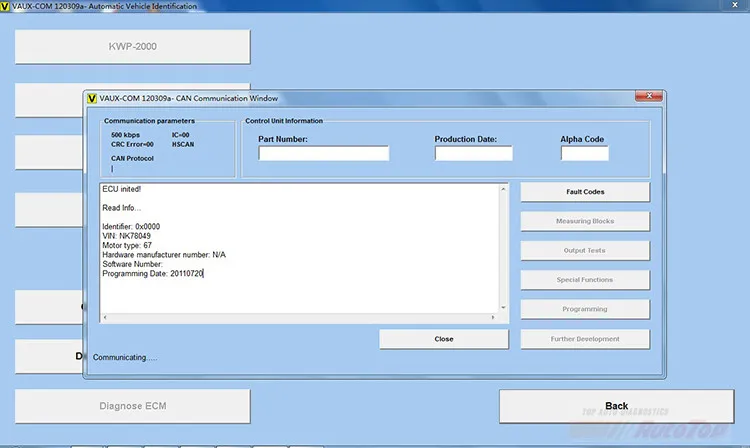The height and width of the screenshot is (448, 750).
Task: Click 'Motor type: 67' log line
Action: (127, 245)
